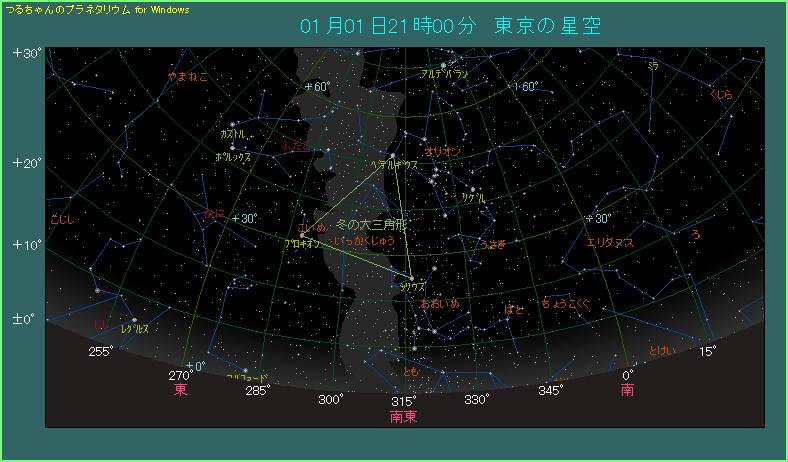Select the Betelgeuse (ベテルギウス) star
The width and height of the screenshot is (788, 462).
pos(393,154)
